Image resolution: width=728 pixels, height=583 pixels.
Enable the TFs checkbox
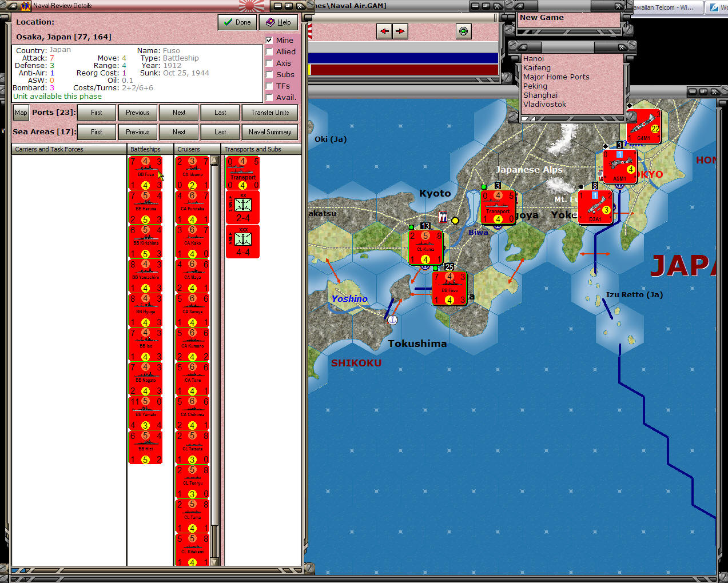click(269, 86)
